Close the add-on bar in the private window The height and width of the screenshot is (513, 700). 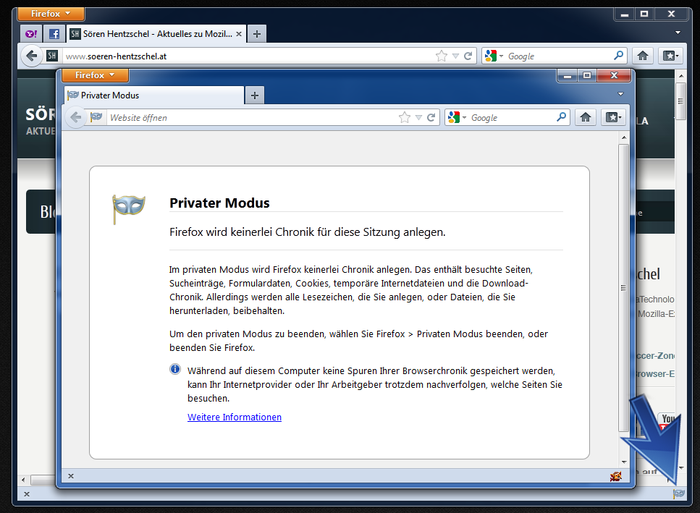pos(71,476)
